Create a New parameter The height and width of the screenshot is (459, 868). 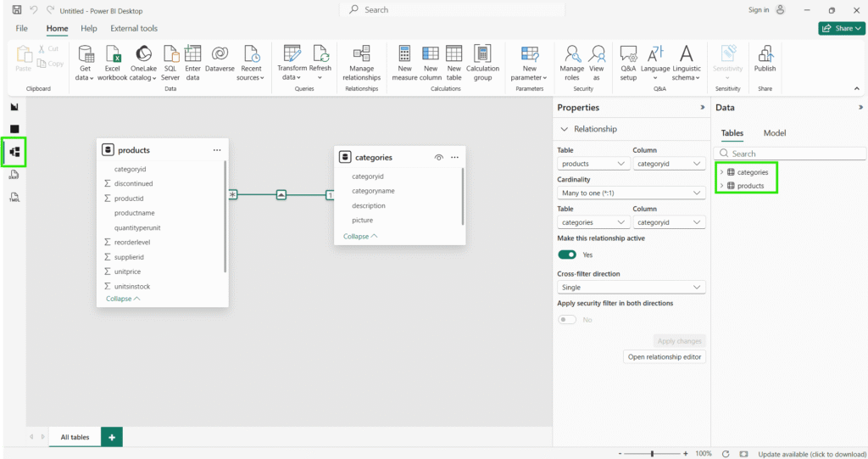[x=529, y=63]
